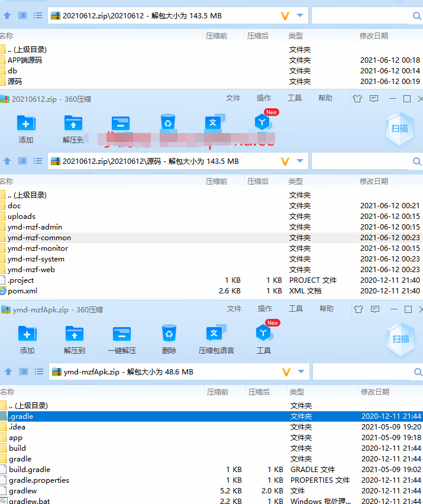423x504 pixels.
Task: Click 工具 toolbar icon with New badge
Action: pos(263,334)
